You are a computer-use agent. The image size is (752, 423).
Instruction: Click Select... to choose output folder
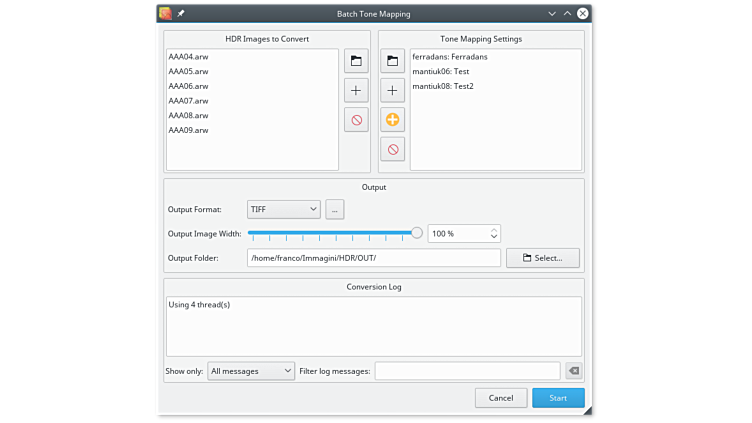tap(543, 258)
